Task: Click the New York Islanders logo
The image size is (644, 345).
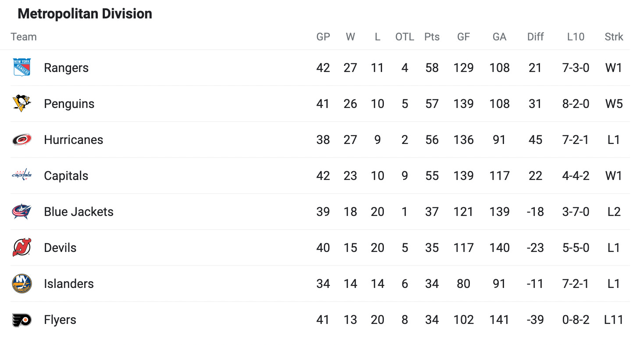Action: [21, 284]
